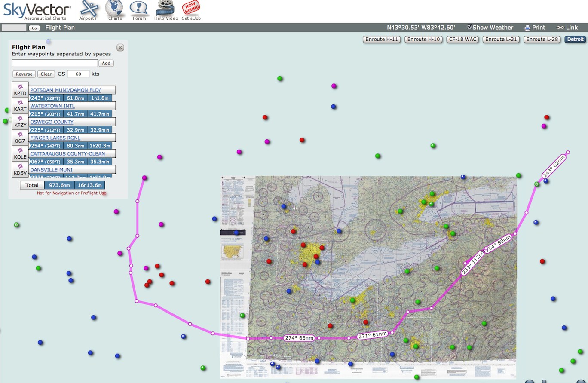Click the 243° 62nm leg label
This screenshot has height=383, width=588.
pos(554,166)
